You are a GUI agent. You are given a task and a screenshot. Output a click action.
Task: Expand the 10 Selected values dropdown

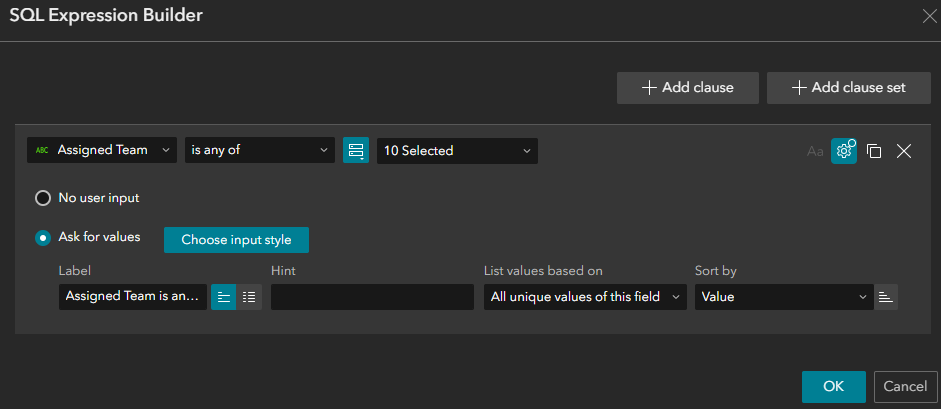pos(457,151)
